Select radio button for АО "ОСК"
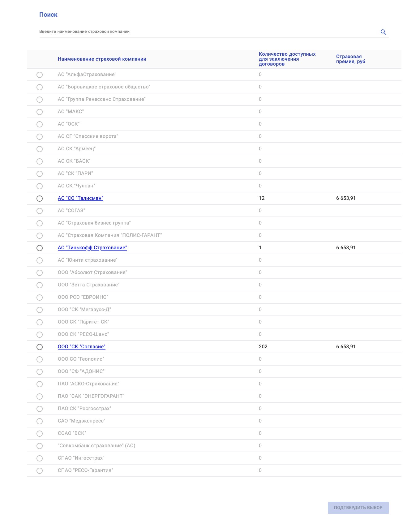420x519 pixels. point(40,124)
